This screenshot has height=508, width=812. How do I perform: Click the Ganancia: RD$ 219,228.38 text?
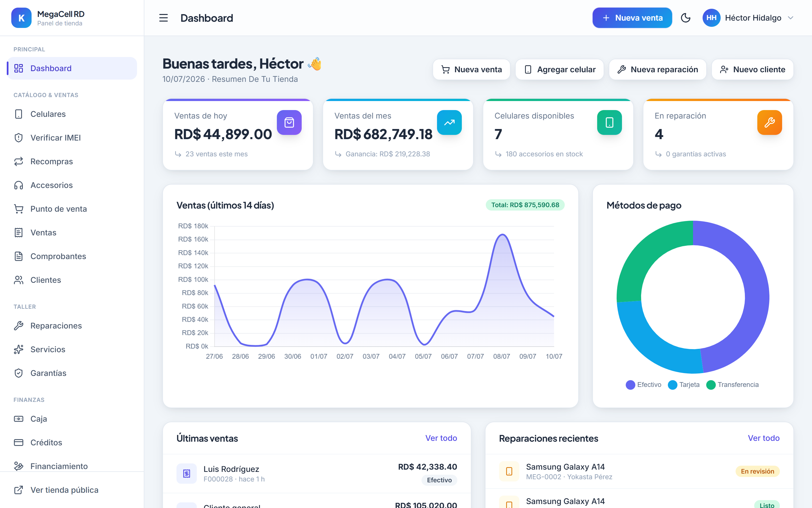pyautogui.click(x=388, y=154)
